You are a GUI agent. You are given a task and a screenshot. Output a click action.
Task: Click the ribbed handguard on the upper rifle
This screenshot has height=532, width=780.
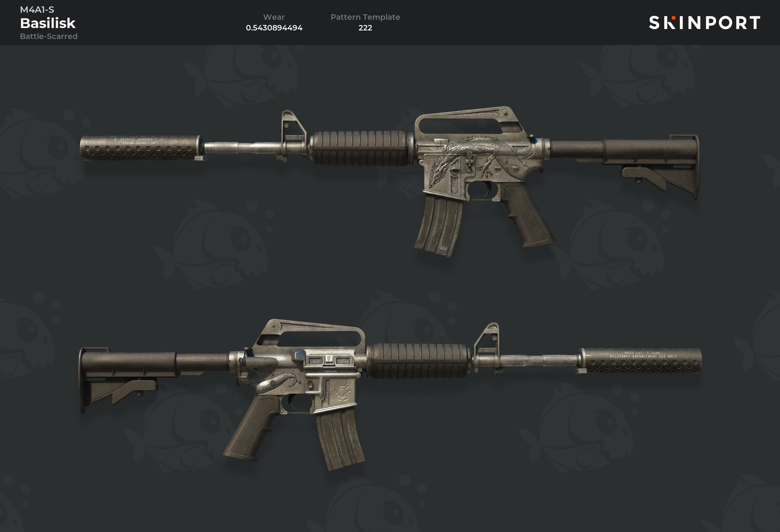(361, 148)
